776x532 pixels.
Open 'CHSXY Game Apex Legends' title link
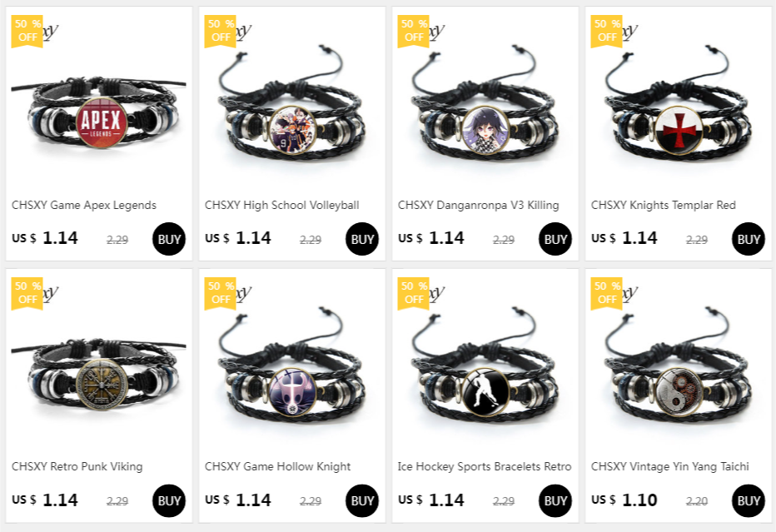pos(84,205)
